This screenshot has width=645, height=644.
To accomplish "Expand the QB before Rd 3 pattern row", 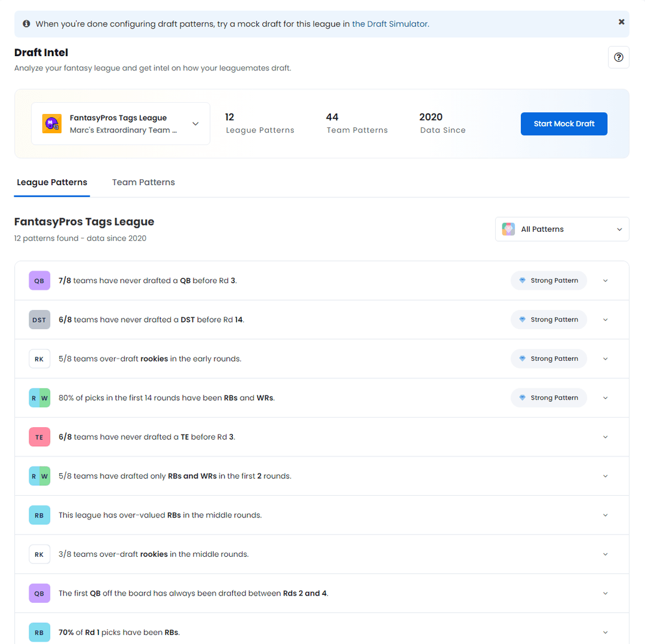I will coord(605,281).
